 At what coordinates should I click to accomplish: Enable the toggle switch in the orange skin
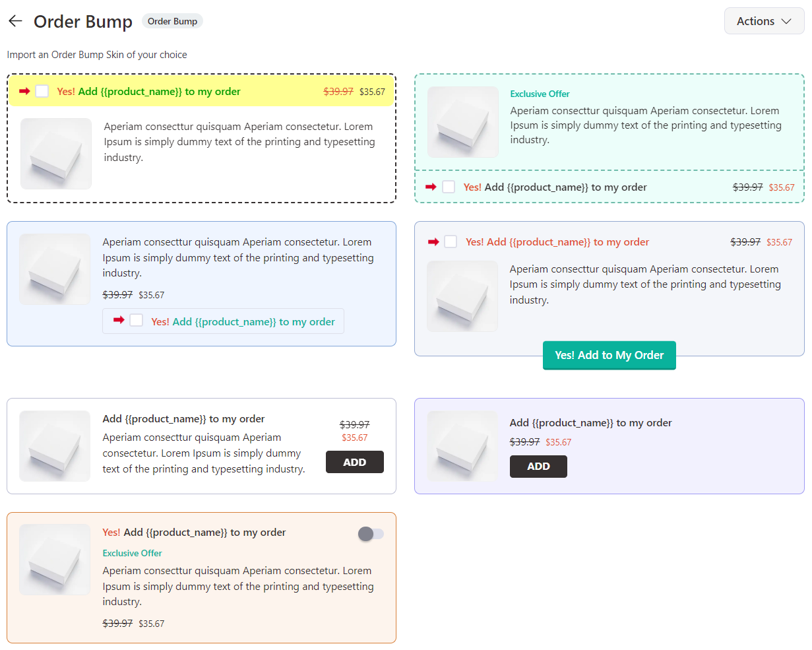(371, 534)
